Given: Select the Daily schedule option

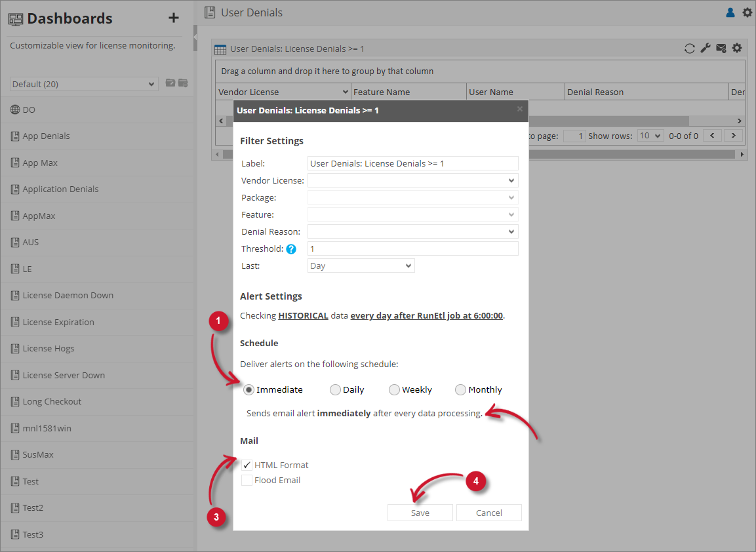Looking at the screenshot, I should (335, 389).
